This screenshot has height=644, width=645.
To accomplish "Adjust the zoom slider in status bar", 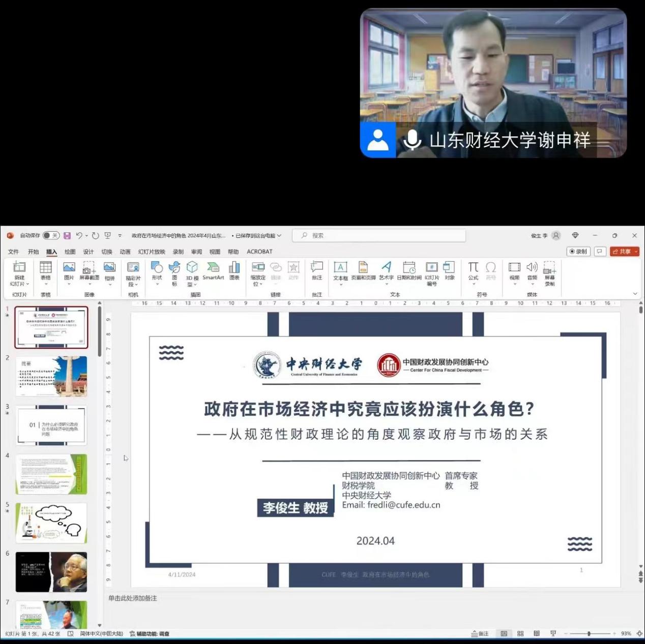I will click(x=589, y=634).
